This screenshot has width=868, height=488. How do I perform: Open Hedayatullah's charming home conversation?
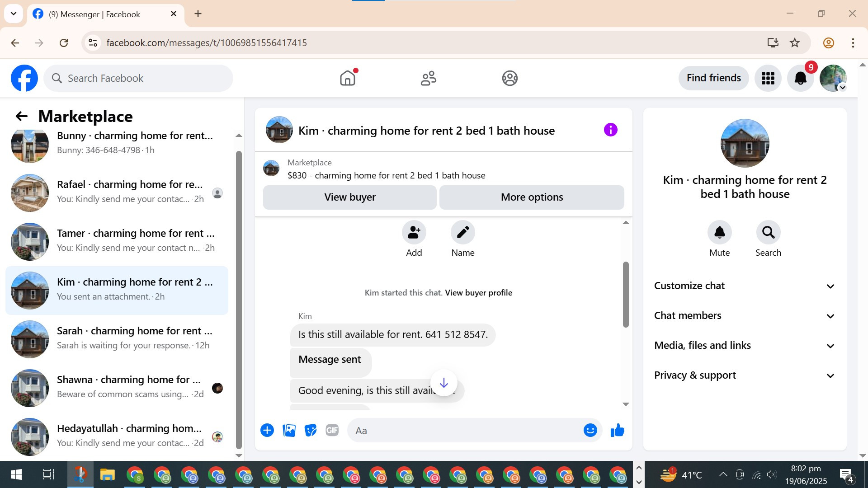click(x=117, y=436)
